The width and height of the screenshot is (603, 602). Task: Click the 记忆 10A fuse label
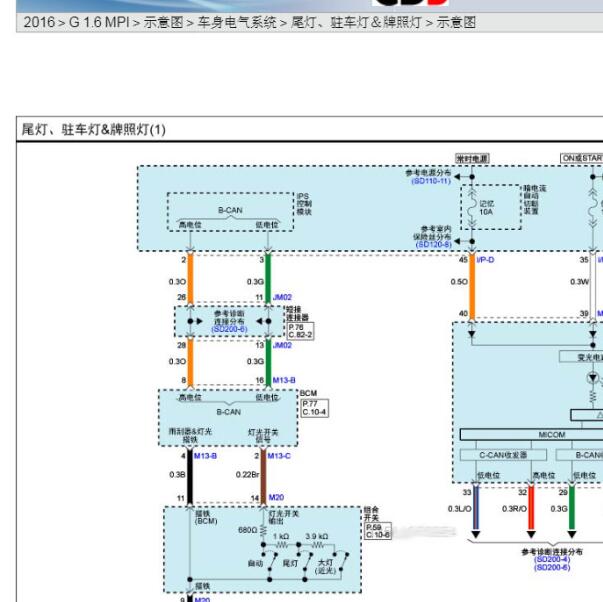click(x=486, y=208)
